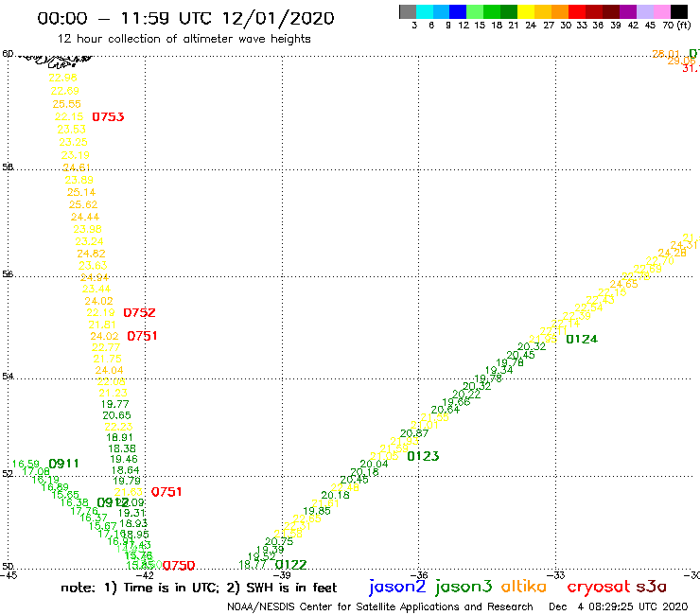Screen dimensions: 700x615
Task: Click the 21.81 wave height value
Action: click(102, 325)
